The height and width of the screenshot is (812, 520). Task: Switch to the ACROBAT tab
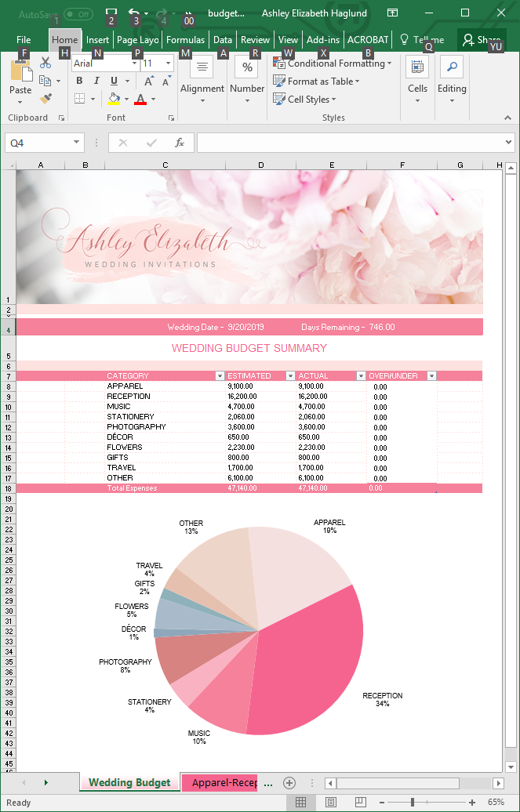(368, 40)
